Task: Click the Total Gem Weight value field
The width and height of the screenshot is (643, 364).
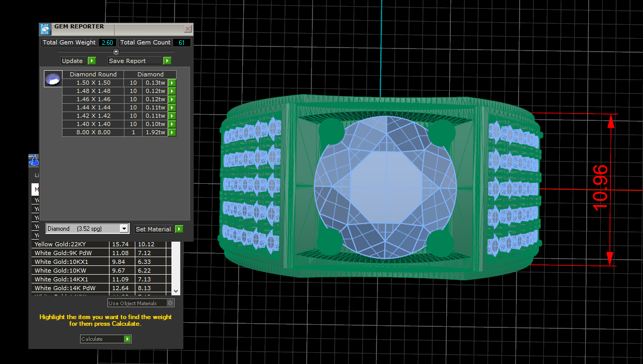Action: (107, 43)
